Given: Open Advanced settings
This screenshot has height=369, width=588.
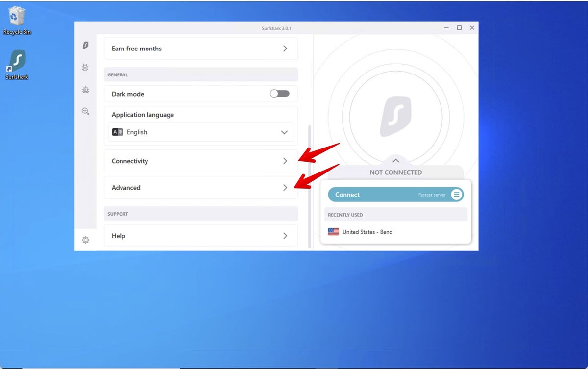Looking at the screenshot, I should pyautogui.click(x=201, y=187).
